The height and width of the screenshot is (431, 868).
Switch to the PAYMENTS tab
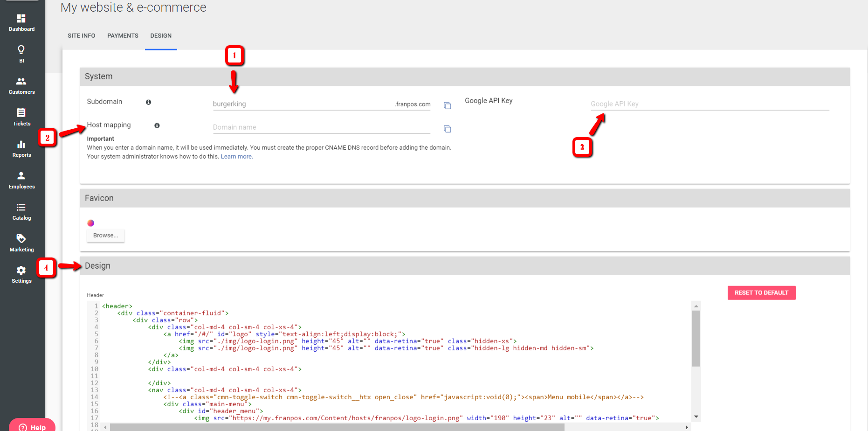point(123,36)
